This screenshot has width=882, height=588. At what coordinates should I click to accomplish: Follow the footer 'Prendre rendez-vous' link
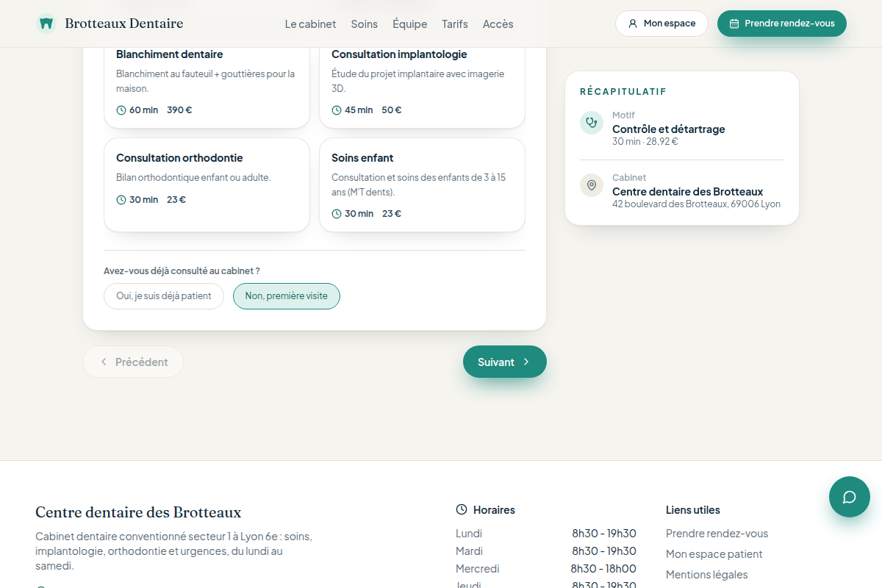pyautogui.click(x=717, y=534)
